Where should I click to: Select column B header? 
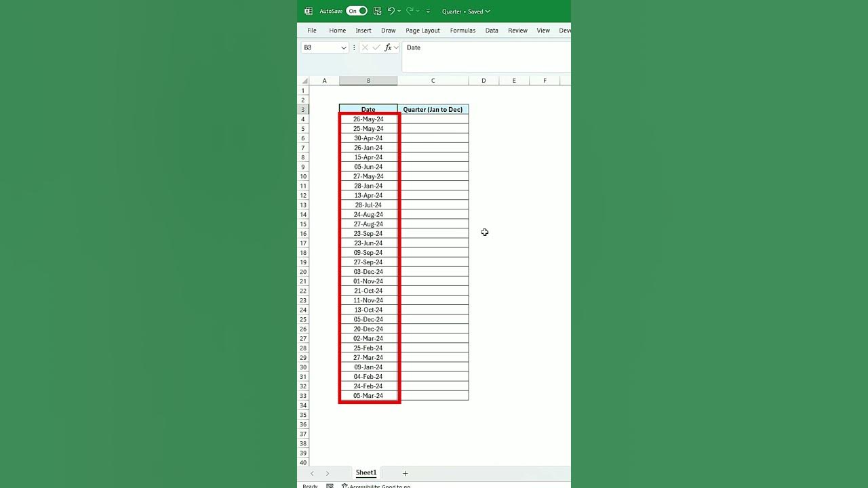(x=368, y=81)
